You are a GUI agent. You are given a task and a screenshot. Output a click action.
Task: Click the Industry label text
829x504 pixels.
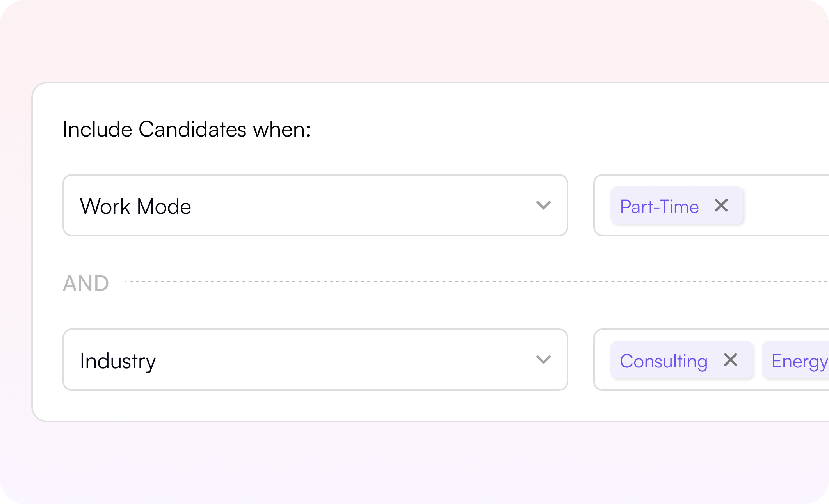[x=117, y=361]
